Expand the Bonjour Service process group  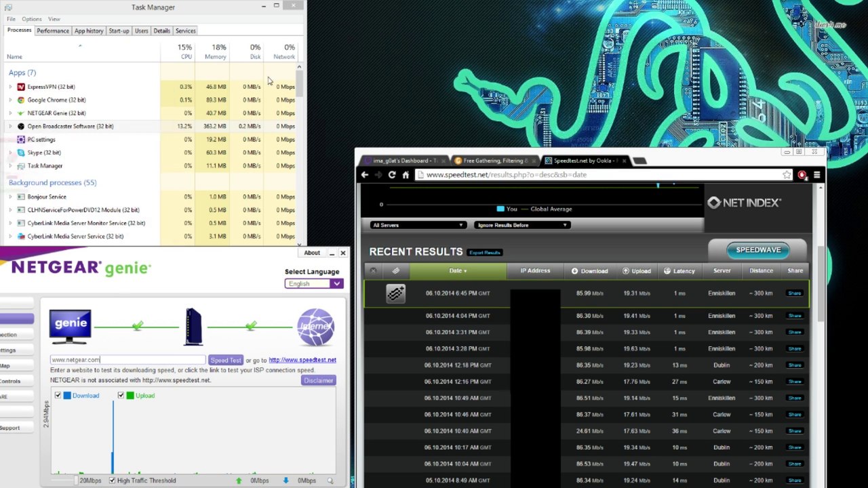10,197
